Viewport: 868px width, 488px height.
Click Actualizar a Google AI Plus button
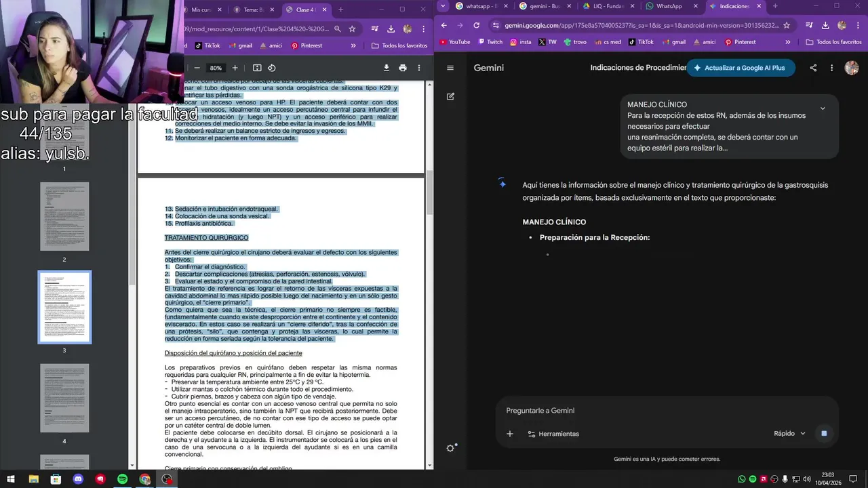point(741,68)
